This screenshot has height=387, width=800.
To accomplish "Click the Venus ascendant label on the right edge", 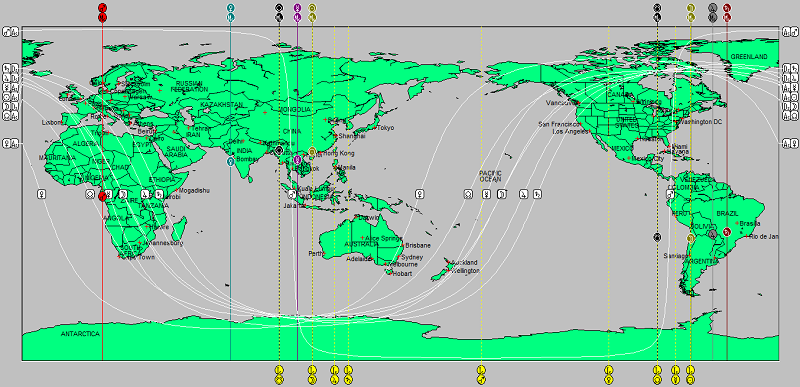I will click(790, 144).
